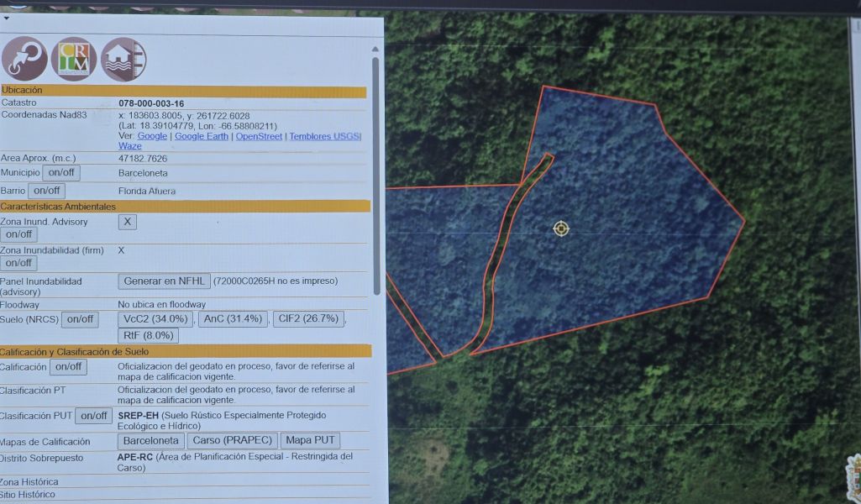The width and height of the screenshot is (861, 504).
Task: Open the CRIM logo icon
Action: click(x=74, y=59)
